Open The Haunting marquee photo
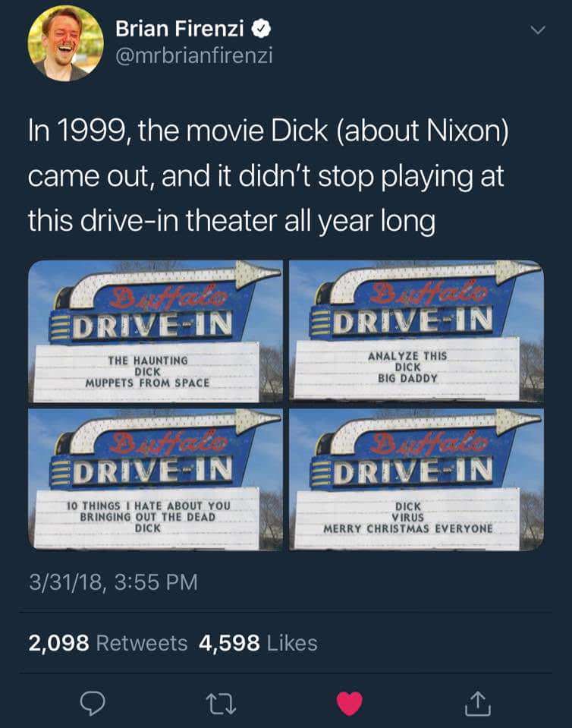This screenshot has width=572, height=728. pos(156,331)
